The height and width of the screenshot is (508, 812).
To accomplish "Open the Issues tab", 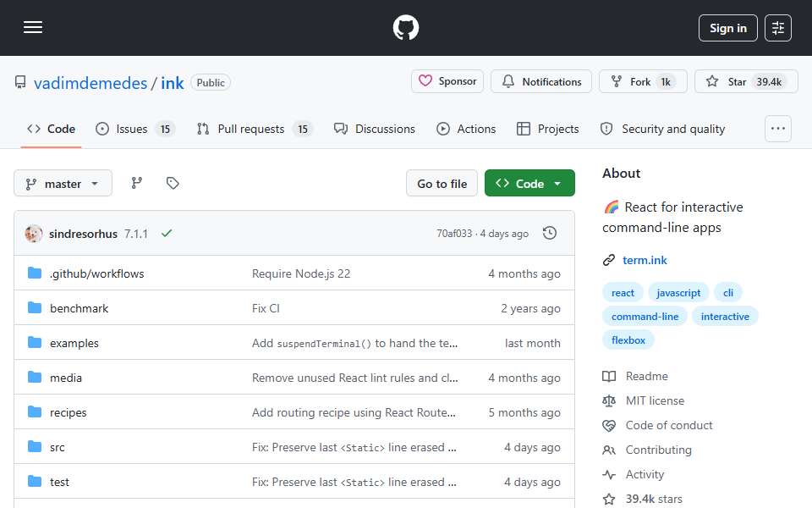I will [x=135, y=129].
